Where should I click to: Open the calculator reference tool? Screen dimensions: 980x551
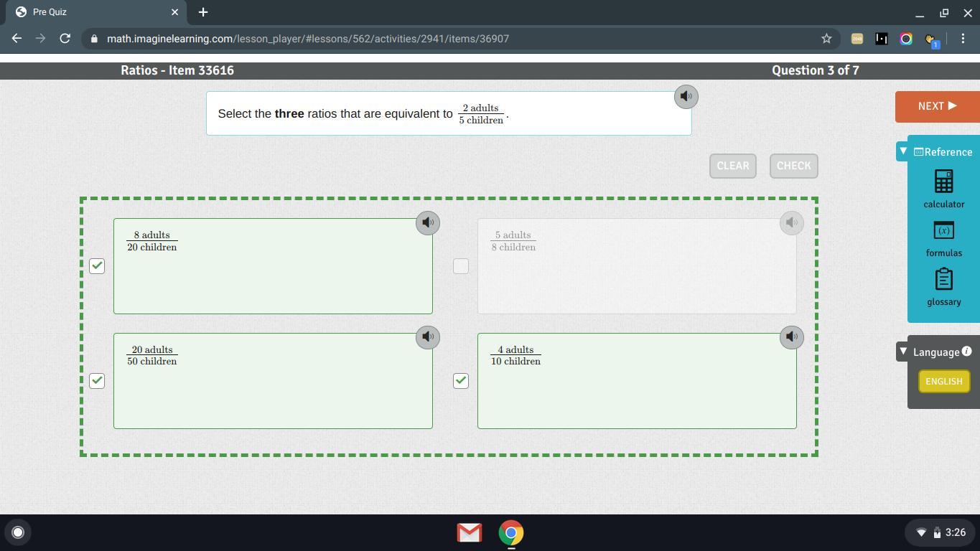click(x=944, y=189)
